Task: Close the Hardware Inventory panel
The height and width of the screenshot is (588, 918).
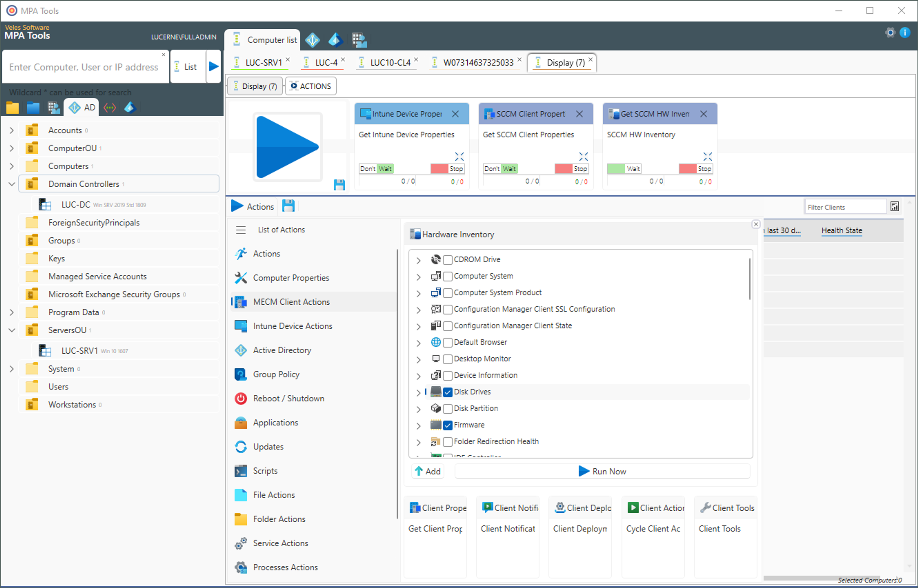Action: click(756, 224)
